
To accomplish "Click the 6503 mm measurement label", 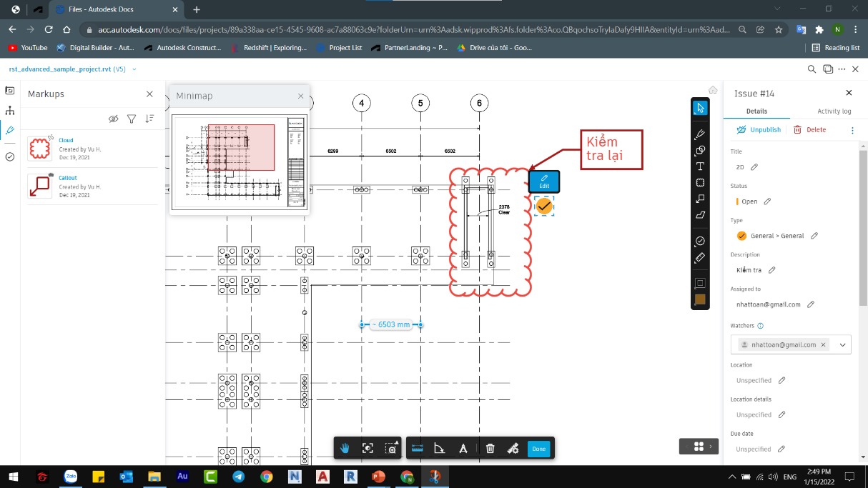I will click(390, 324).
